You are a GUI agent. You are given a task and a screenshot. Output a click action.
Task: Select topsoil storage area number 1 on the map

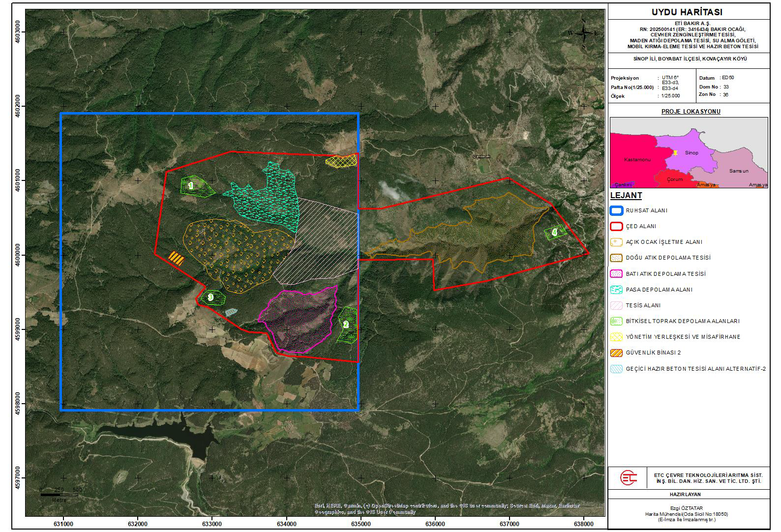tap(196, 186)
